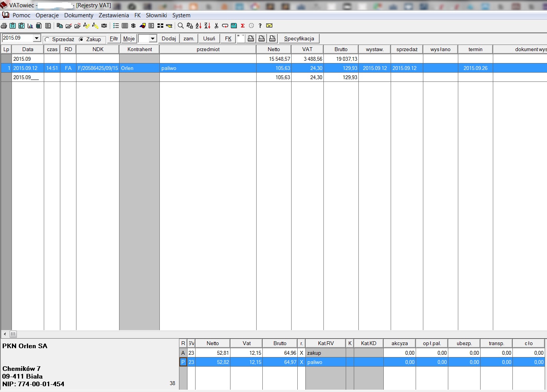Click the printer icon in the toolbar

(4, 26)
